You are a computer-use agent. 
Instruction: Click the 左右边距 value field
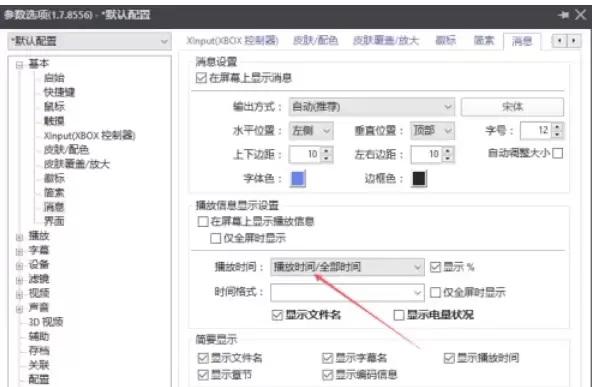point(427,154)
